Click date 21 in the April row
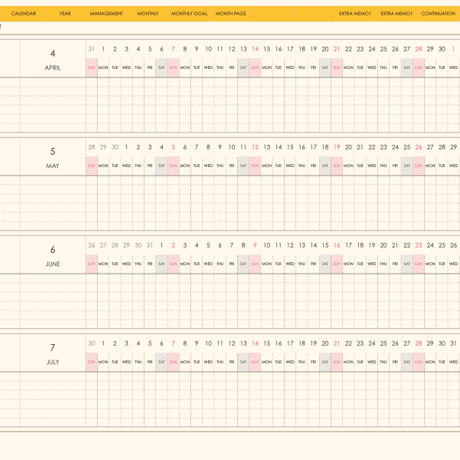The width and height of the screenshot is (460, 460). coord(337,49)
